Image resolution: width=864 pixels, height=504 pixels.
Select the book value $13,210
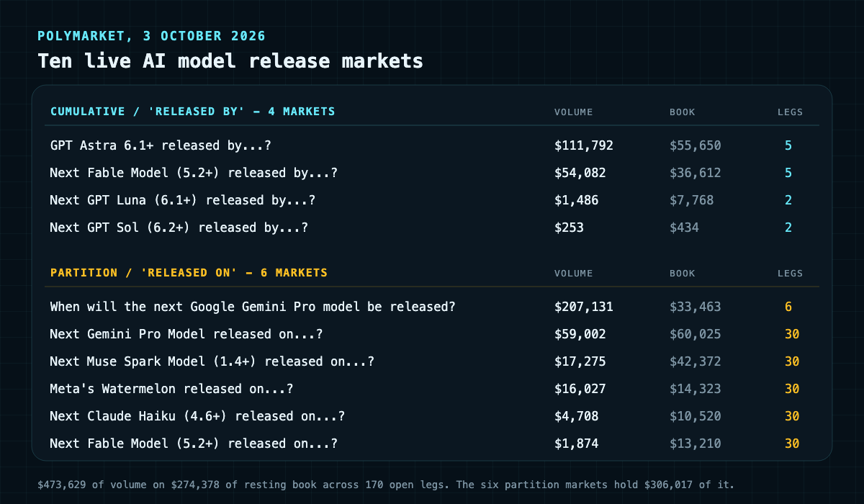pos(696,444)
